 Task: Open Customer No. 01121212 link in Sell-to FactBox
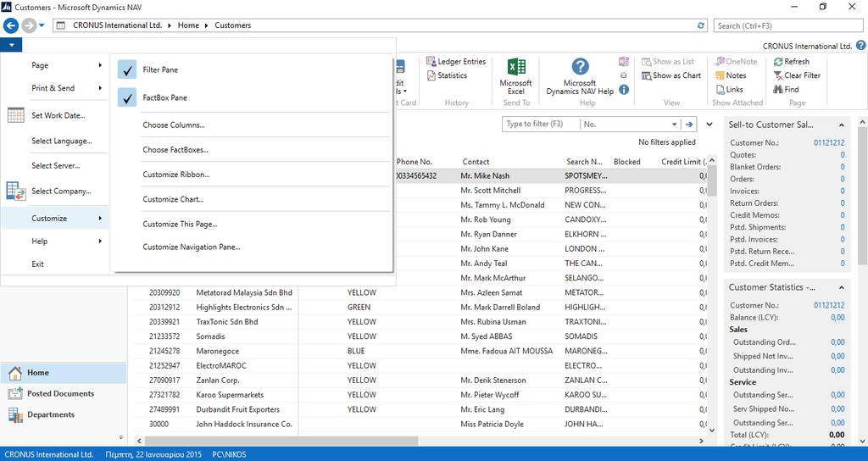[x=829, y=142]
